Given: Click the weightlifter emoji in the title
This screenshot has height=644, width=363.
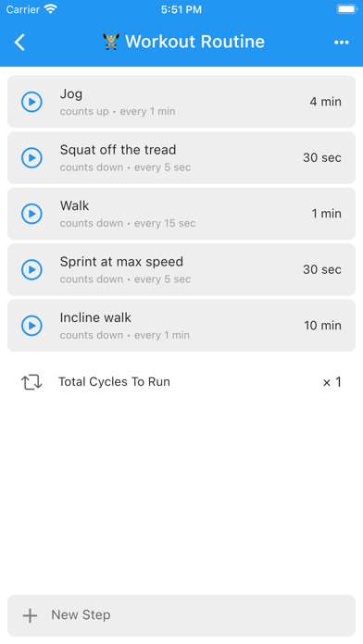Looking at the screenshot, I should (111, 42).
